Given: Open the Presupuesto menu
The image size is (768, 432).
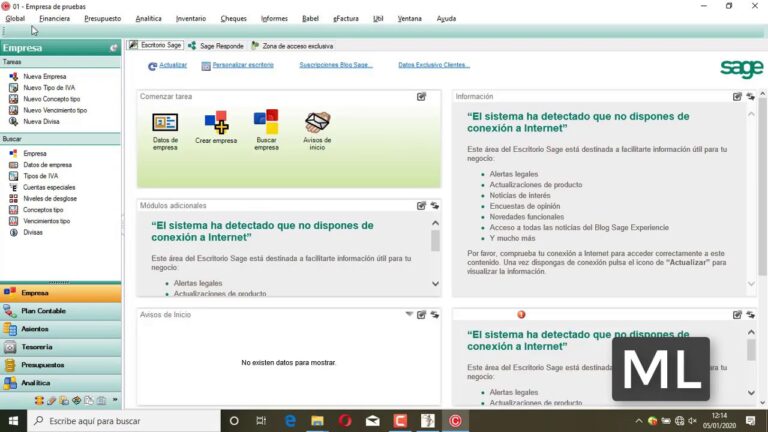Looking at the screenshot, I should tap(102, 19).
